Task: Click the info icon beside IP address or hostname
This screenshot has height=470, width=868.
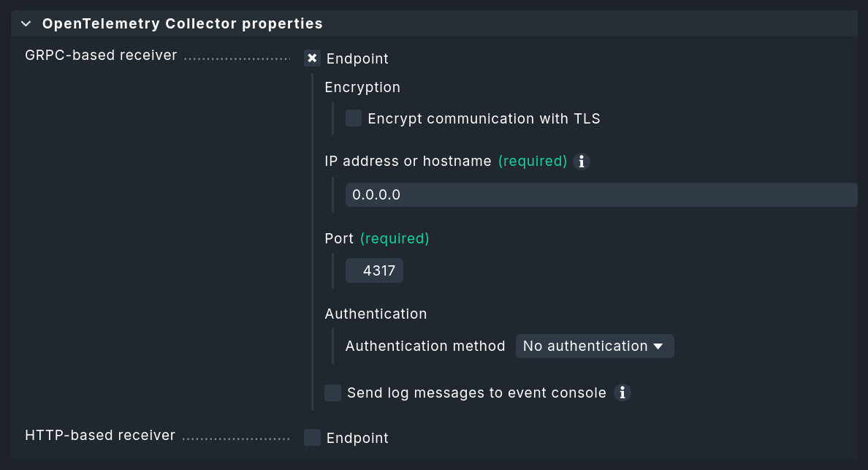Action: (581, 161)
